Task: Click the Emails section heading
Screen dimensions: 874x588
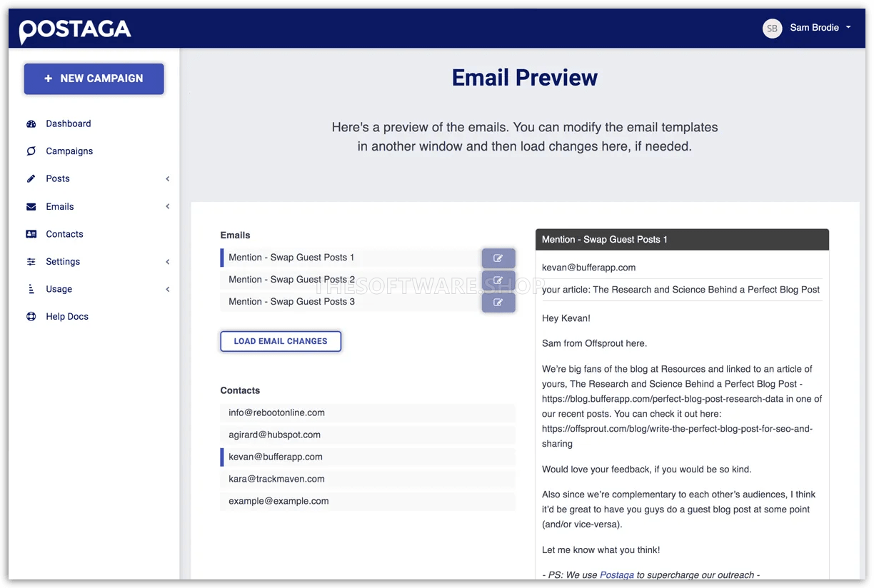Action: pyautogui.click(x=236, y=235)
